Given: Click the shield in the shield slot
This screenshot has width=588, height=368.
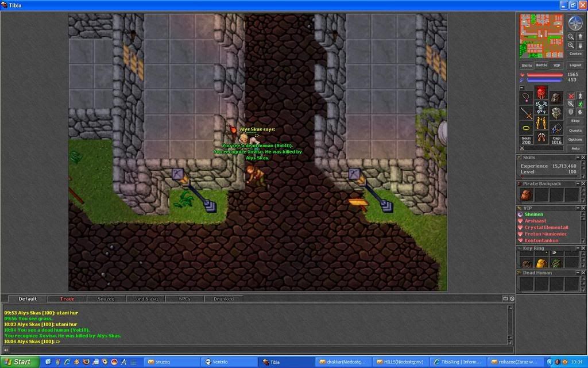Looking at the screenshot, I should click(x=556, y=113).
